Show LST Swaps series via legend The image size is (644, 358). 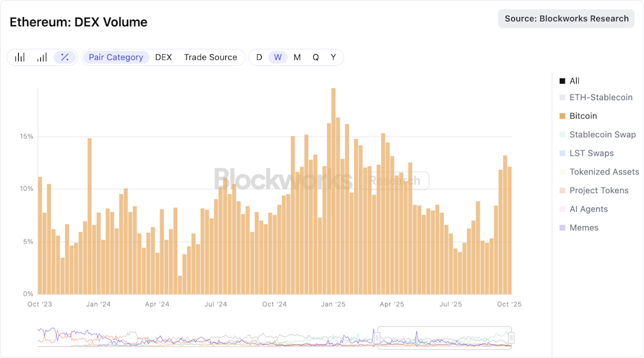click(586, 153)
